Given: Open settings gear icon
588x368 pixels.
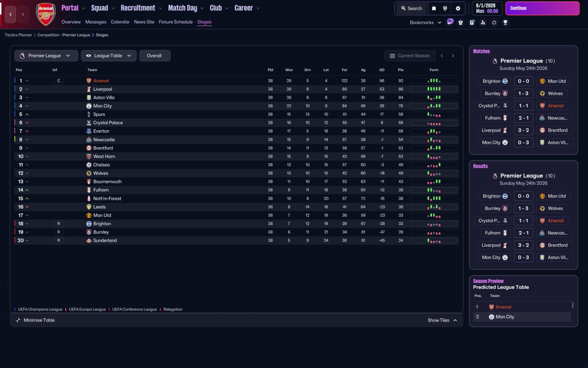Looking at the screenshot, I should pyautogui.click(x=458, y=8).
